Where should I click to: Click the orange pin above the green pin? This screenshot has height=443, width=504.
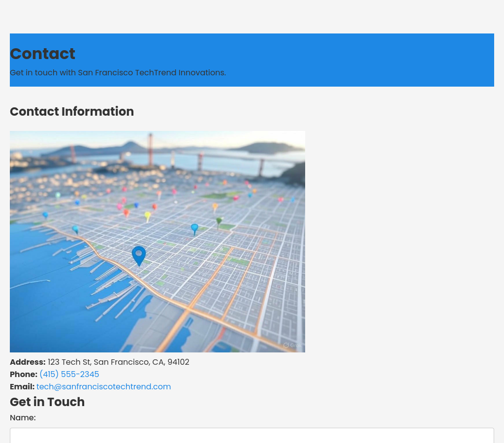coord(215,207)
